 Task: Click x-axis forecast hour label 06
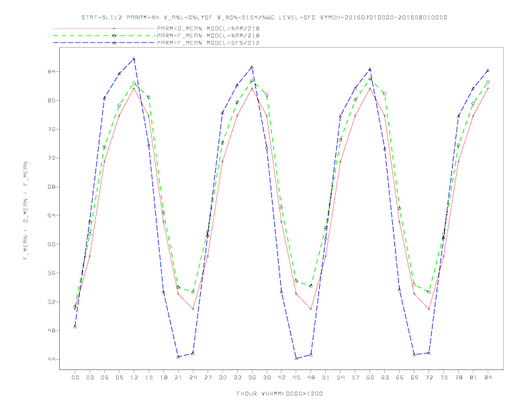pos(105,377)
